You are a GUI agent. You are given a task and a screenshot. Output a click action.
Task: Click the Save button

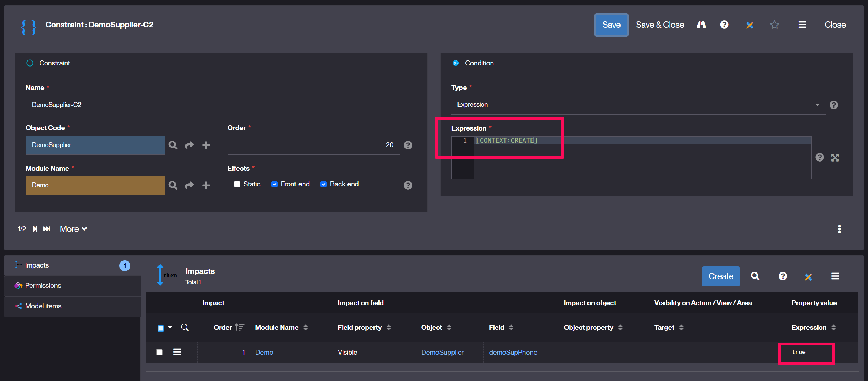(611, 25)
